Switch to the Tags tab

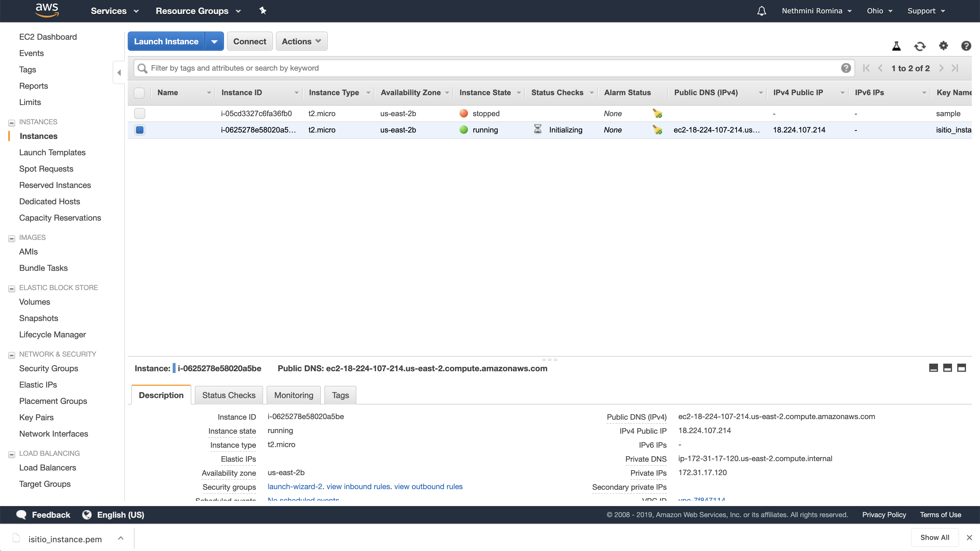pyautogui.click(x=340, y=395)
